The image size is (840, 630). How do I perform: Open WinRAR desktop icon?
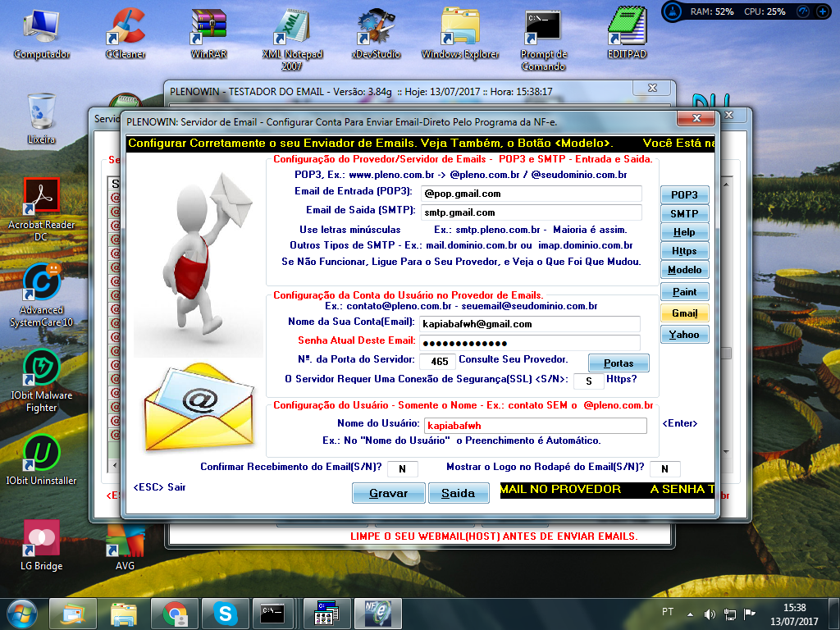pos(208,33)
